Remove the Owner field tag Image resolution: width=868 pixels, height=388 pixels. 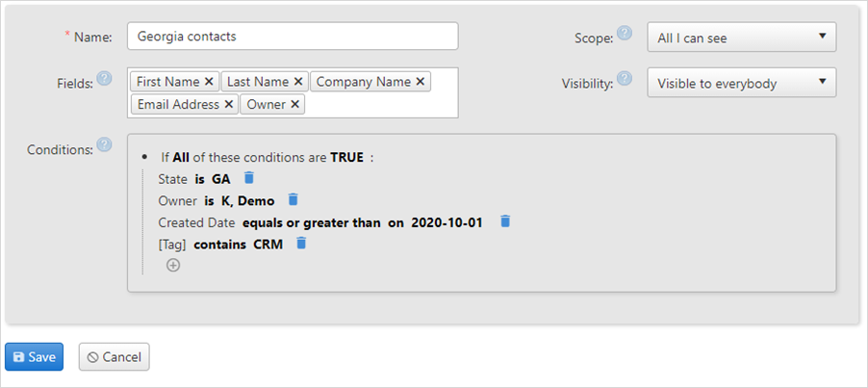(x=295, y=105)
